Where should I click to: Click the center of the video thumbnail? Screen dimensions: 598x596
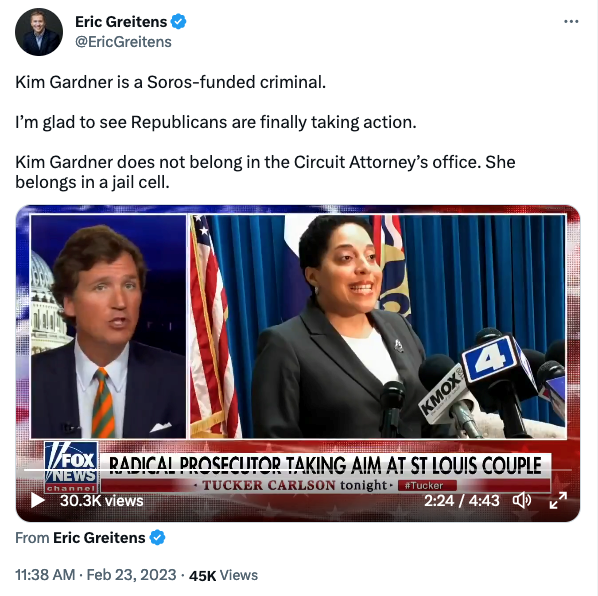[x=298, y=363]
